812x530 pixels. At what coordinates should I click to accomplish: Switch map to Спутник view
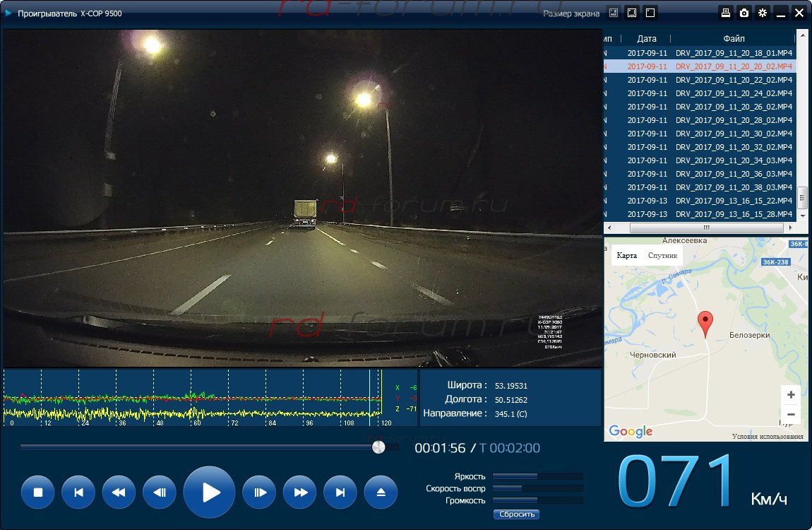[x=662, y=256]
